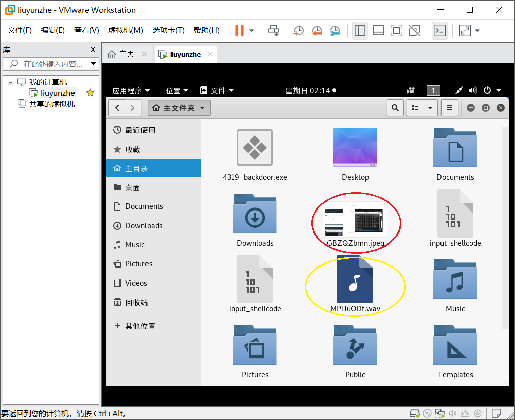Open the Music sidebar entry

pos(154,245)
